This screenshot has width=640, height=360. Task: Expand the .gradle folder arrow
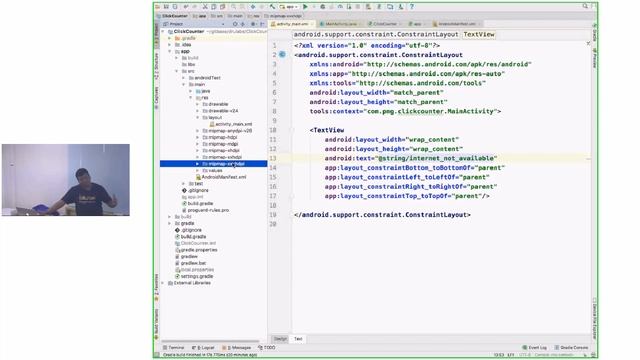170,38
